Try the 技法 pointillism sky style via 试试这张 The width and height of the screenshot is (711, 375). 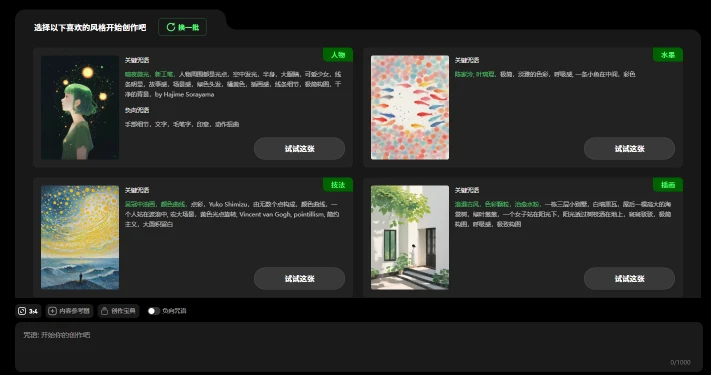coord(299,278)
